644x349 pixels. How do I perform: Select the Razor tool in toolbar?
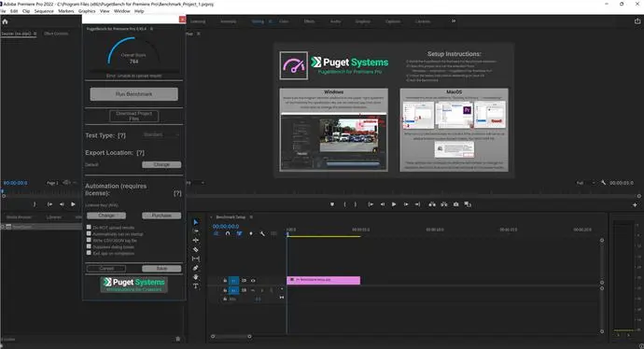(x=195, y=249)
